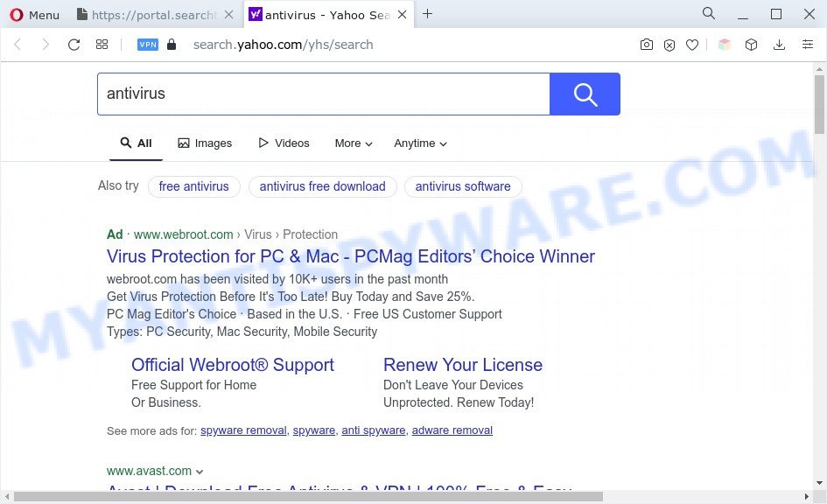
Task: Click the anti spyware ad link
Action: coord(374,430)
